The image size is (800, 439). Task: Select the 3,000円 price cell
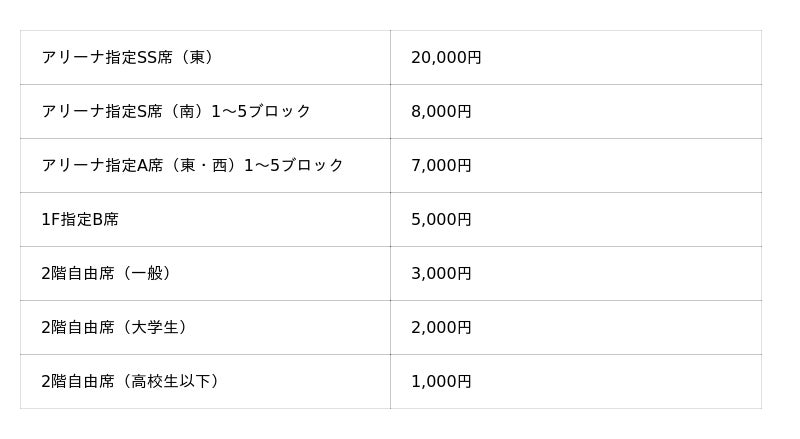(x=441, y=274)
